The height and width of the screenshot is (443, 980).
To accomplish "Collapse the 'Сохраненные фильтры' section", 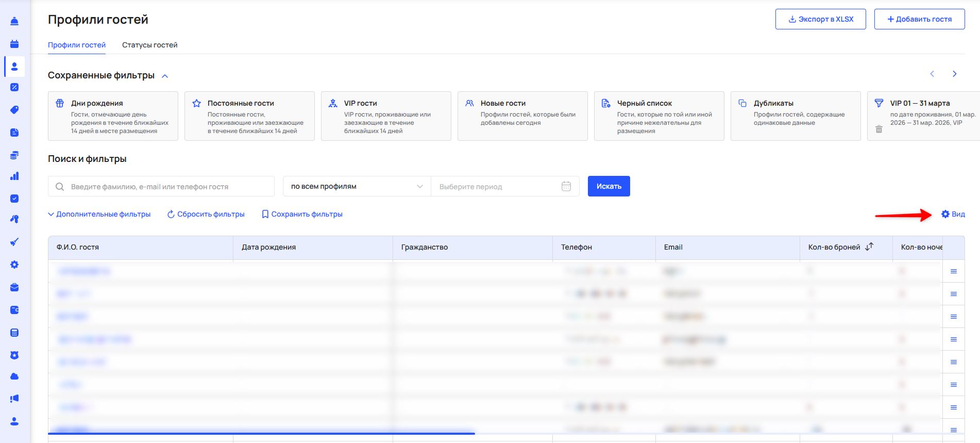I will click(165, 76).
